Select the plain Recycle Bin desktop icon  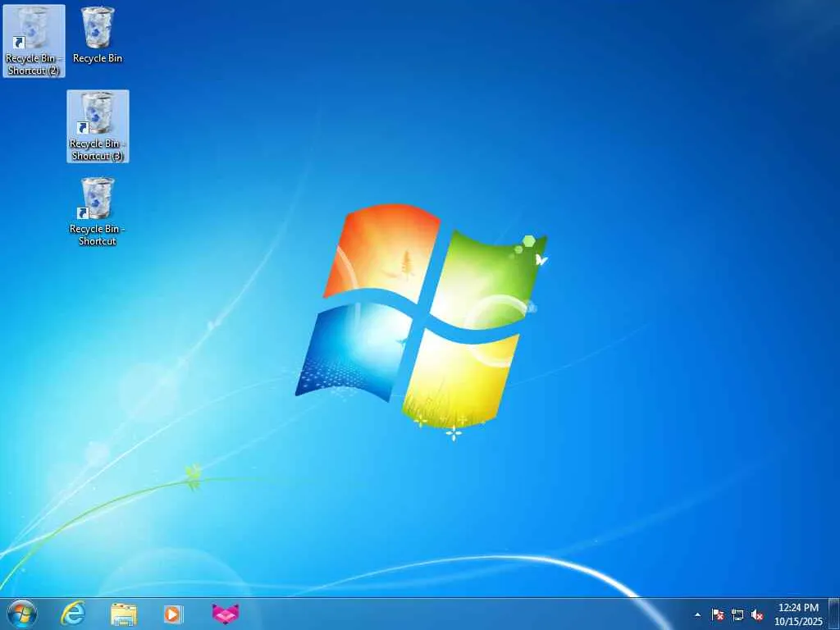point(98,35)
